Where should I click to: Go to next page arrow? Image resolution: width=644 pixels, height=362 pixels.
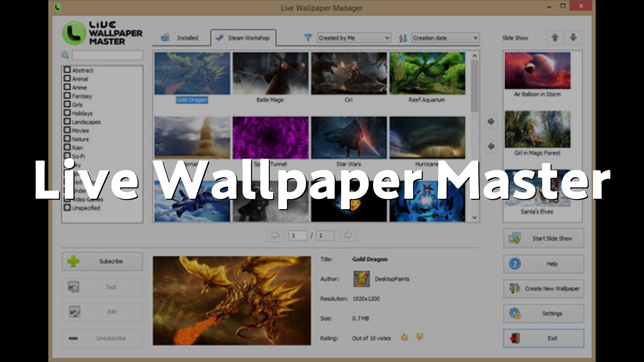pyautogui.click(x=348, y=235)
